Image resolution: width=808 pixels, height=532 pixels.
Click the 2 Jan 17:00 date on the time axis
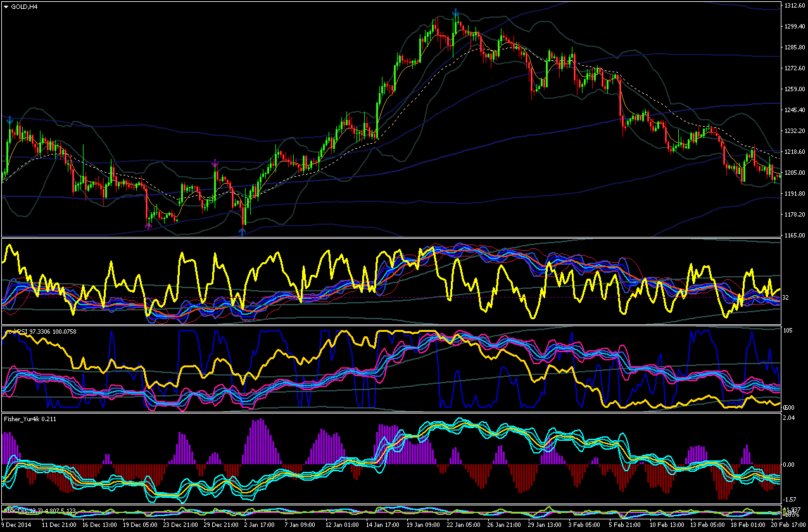[x=259, y=525]
